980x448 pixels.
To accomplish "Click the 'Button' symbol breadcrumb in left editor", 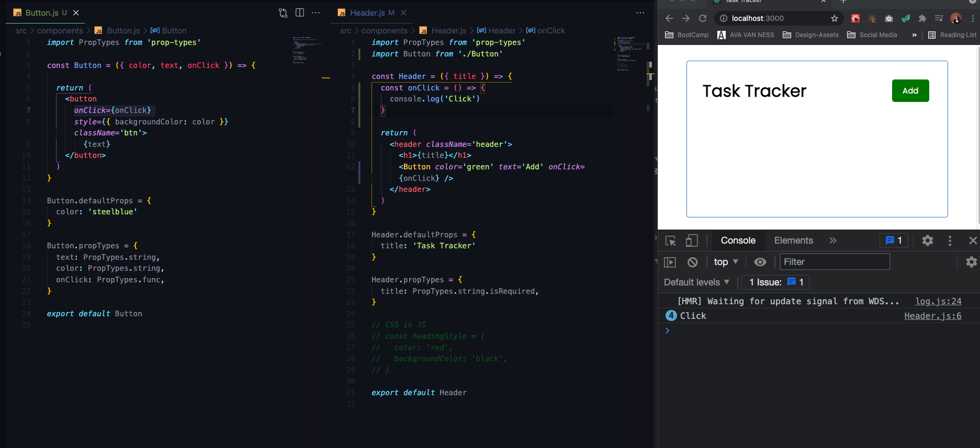I will coord(168,31).
